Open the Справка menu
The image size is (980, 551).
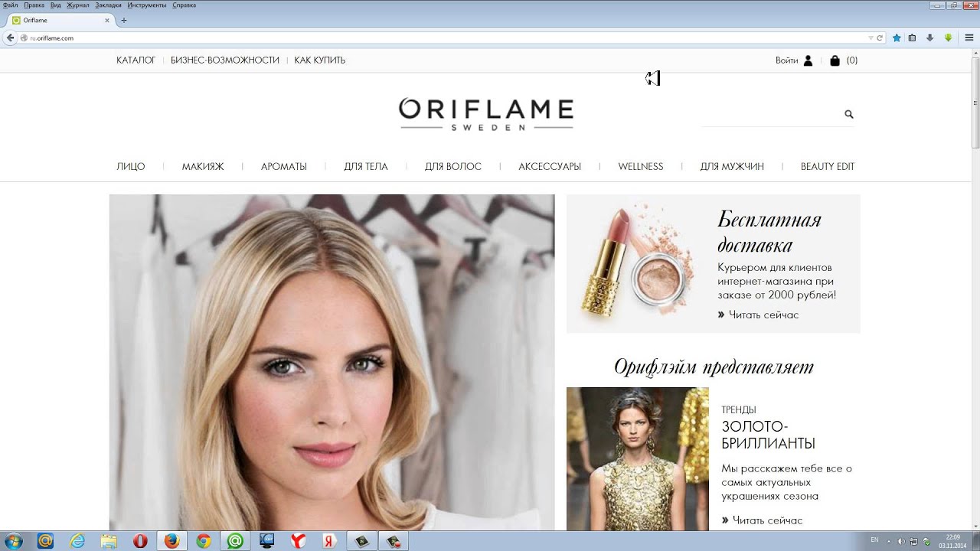pos(184,5)
